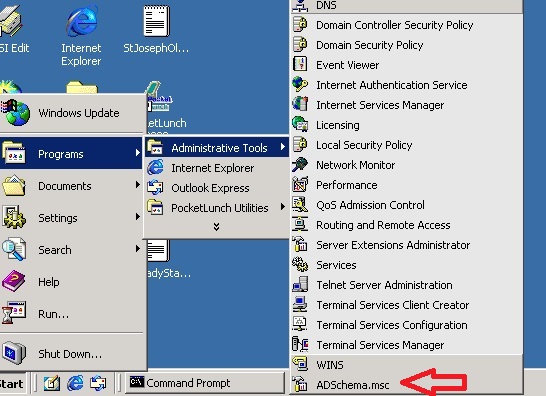The image size is (546, 396).
Task: Expand the Programs submenu arrow
Action: (x=138, y=153)
